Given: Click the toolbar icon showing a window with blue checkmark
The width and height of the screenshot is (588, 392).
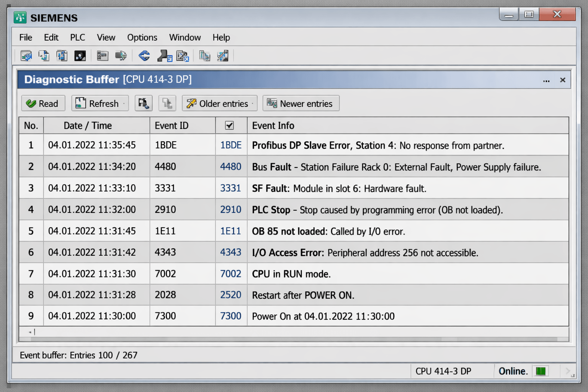Looking at the screenshot, I should (26, 56).
